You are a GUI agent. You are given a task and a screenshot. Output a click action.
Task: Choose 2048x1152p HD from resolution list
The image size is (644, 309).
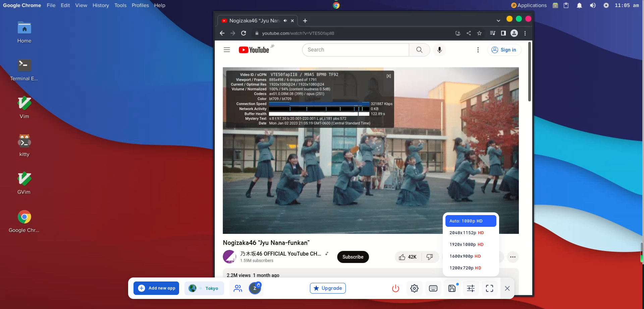466,233
